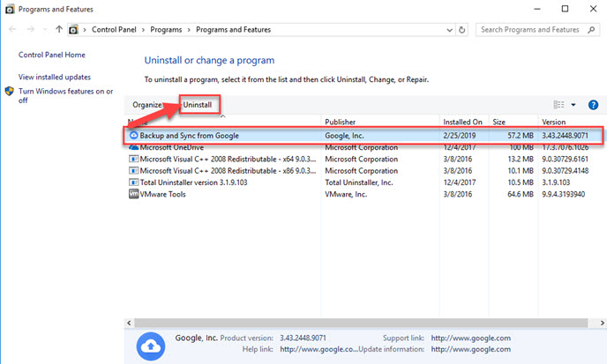
Task: Click the Total Uninstaller program icon
Action: point(133,182)
